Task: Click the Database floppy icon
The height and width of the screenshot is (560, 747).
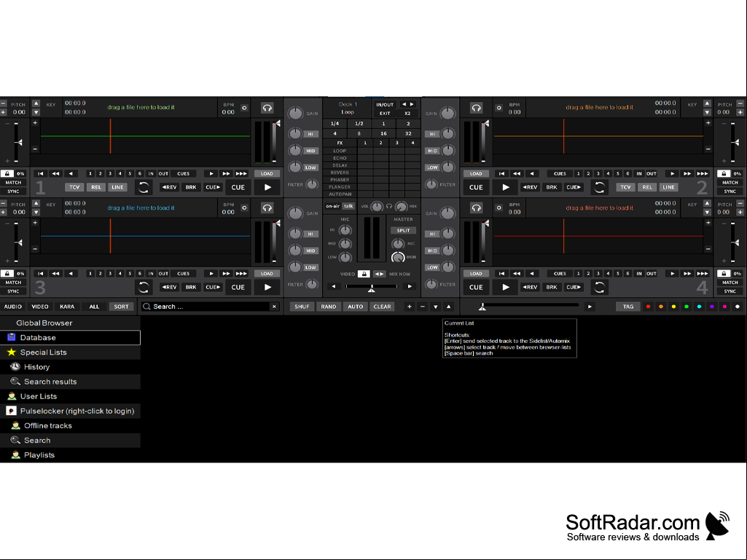Action: coord(12,337)
